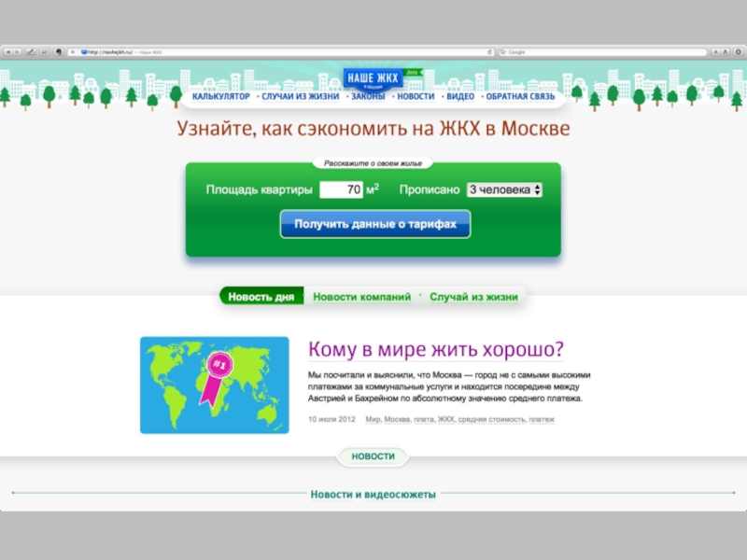The image size is (747, 560).
Task: Click the НОВОСТИ pill button
Action: tap(373, 456)
